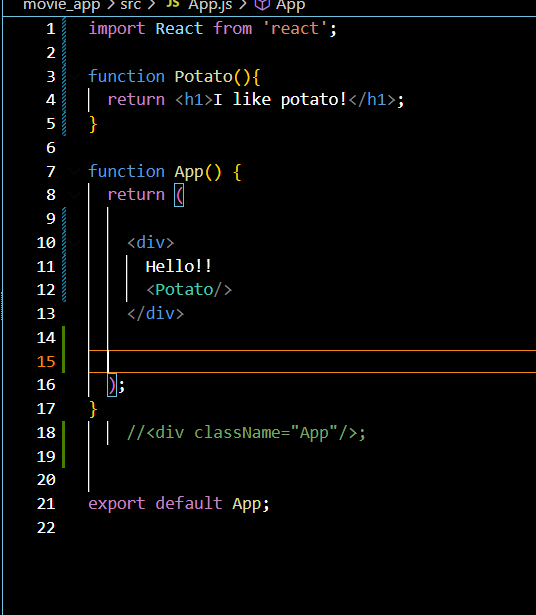The width and height of the screenshot is (536, 615).
Task: Click the highlighted opening parenthesis on line 8
Action: click(179, 195)
